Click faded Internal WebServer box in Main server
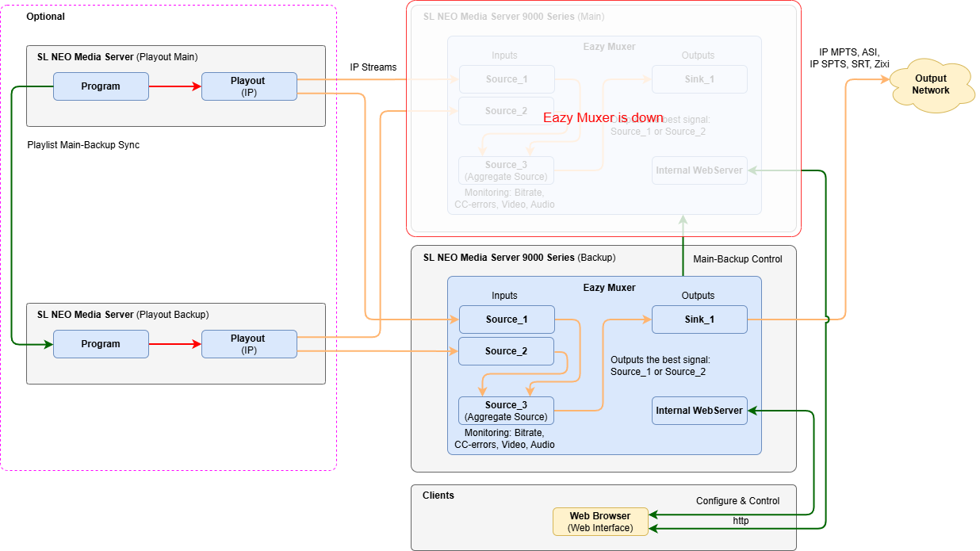The height and width of the screenshot is (551, 980). pos(699,170)
